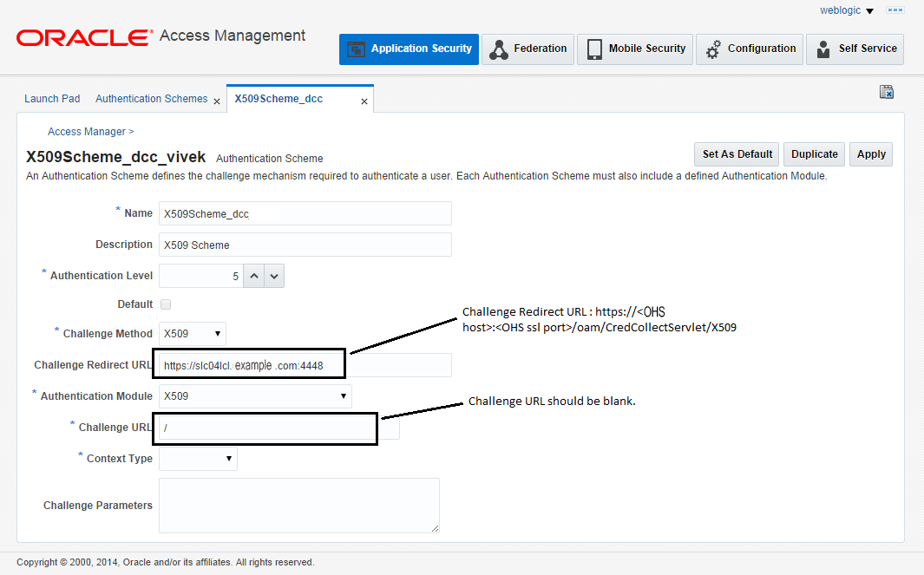Click the Oracle copyright notice text

tap(166, 563)
